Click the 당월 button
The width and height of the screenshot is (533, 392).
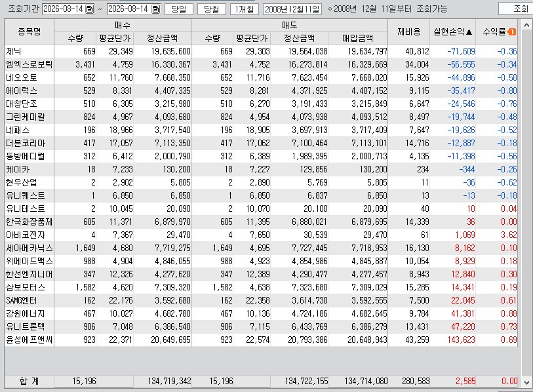pyautogui.click(x=212, y=9)
